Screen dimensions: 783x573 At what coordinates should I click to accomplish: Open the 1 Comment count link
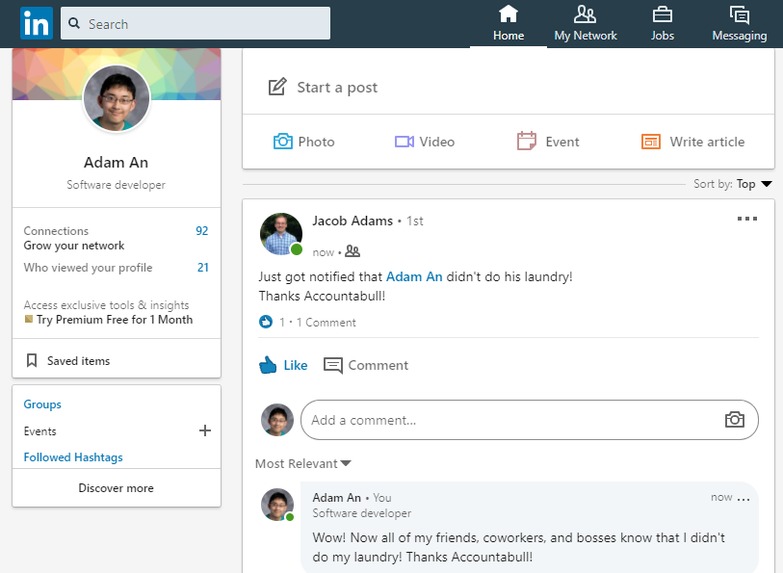point(326,322)
